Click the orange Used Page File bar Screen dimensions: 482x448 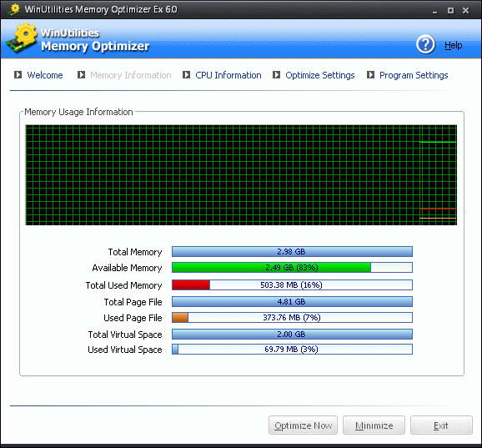coord(292,318)
